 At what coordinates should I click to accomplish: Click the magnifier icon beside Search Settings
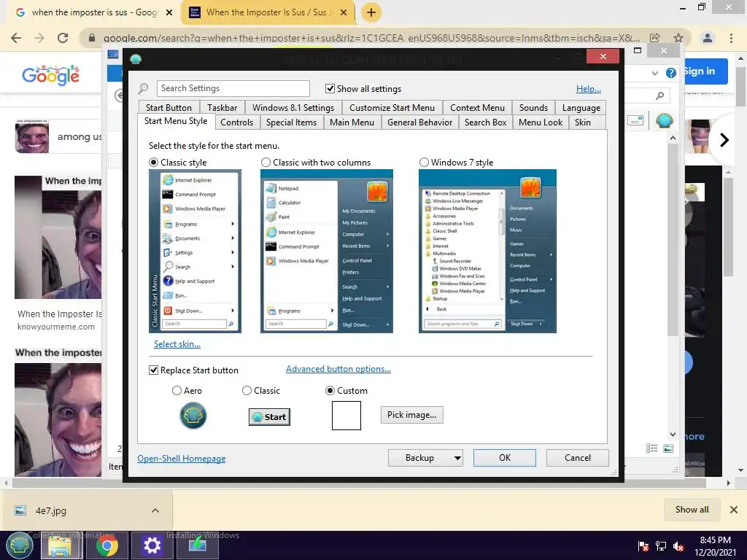coord(143,88)
